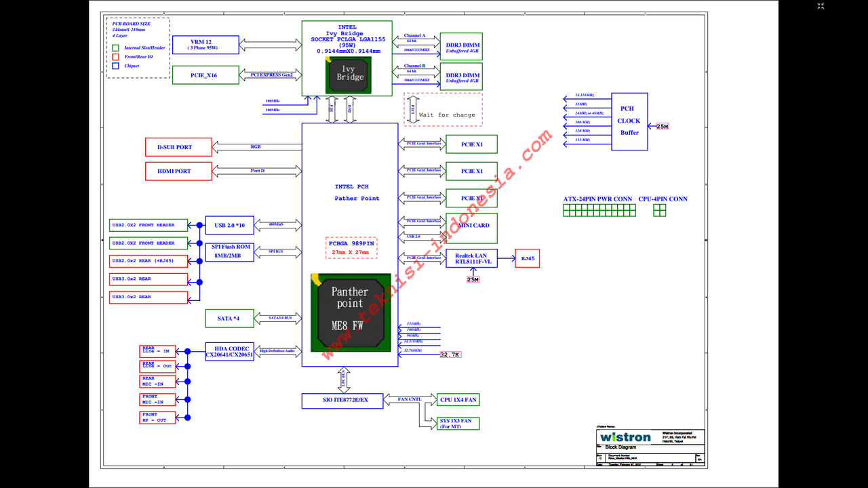The width and height of the screenshot is (868, 488).
Task: Click the 32.7K crystal label
Action: tap(450, 354)
